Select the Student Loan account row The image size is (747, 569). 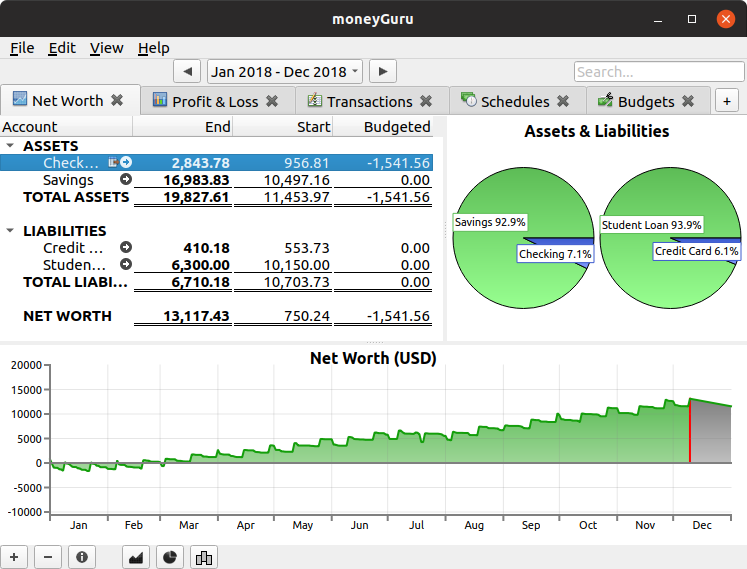(x=216, y=264)
